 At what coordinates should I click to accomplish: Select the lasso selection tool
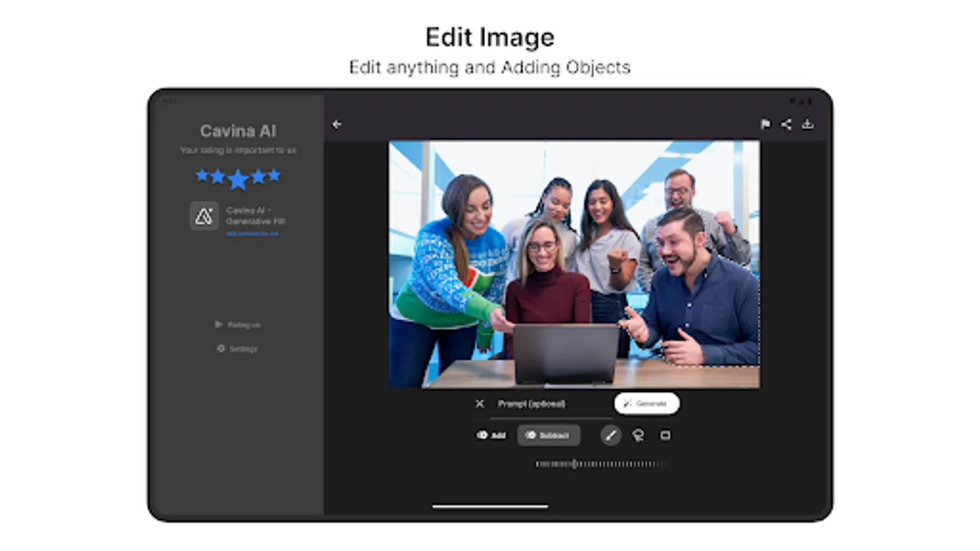[638, 435]
